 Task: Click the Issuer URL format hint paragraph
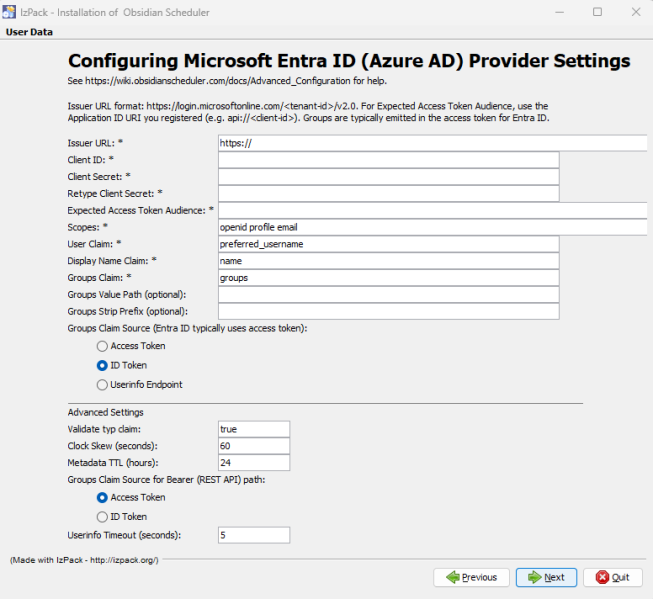click(x=309, y=112)
